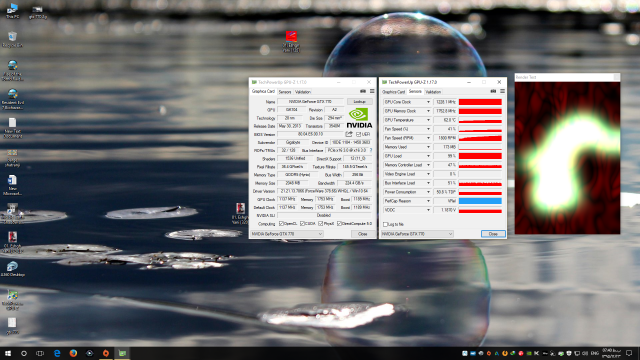640x360 pixels.
Task: Click the GPU Load red graph
Action: [x=480, y=156]
